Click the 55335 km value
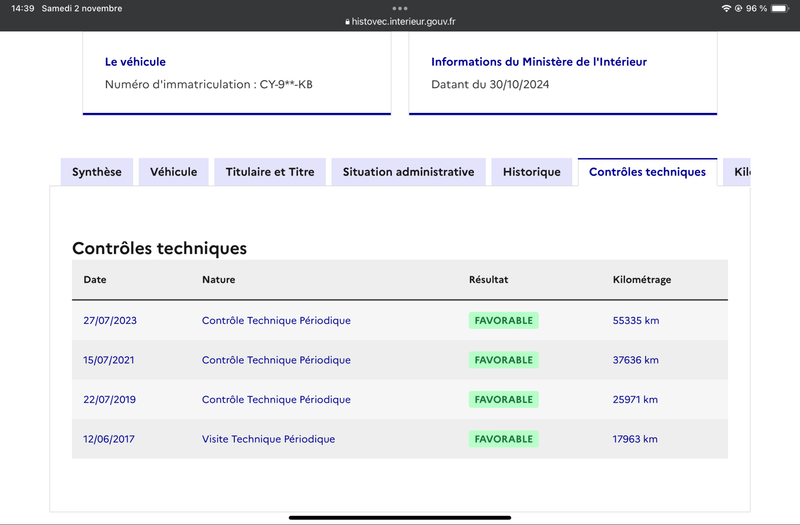Viewport: 800px width, 525px height. [x=636, y=320]
